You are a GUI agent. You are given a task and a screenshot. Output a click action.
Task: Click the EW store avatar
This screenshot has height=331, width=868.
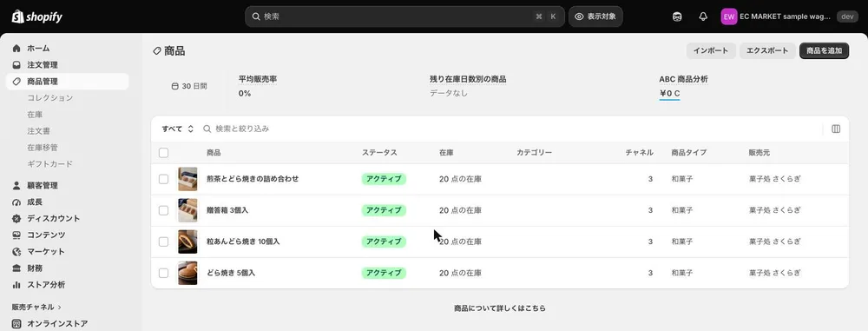(729, 17)
